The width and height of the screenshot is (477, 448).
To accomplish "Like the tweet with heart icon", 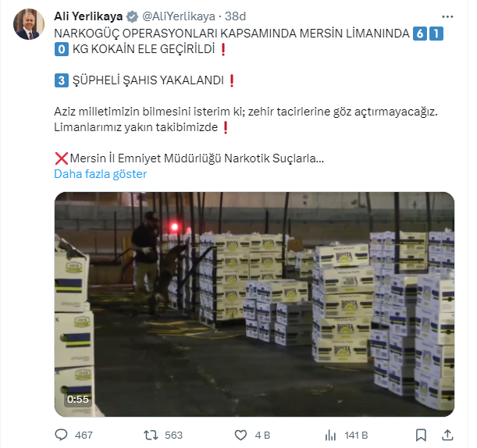I will 240,436.
